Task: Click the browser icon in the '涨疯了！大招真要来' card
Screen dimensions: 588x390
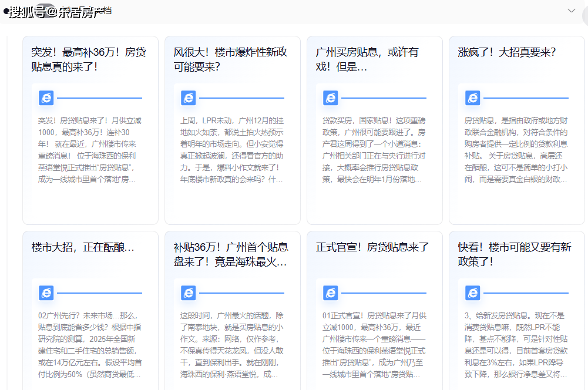Action: pos(473,98)
